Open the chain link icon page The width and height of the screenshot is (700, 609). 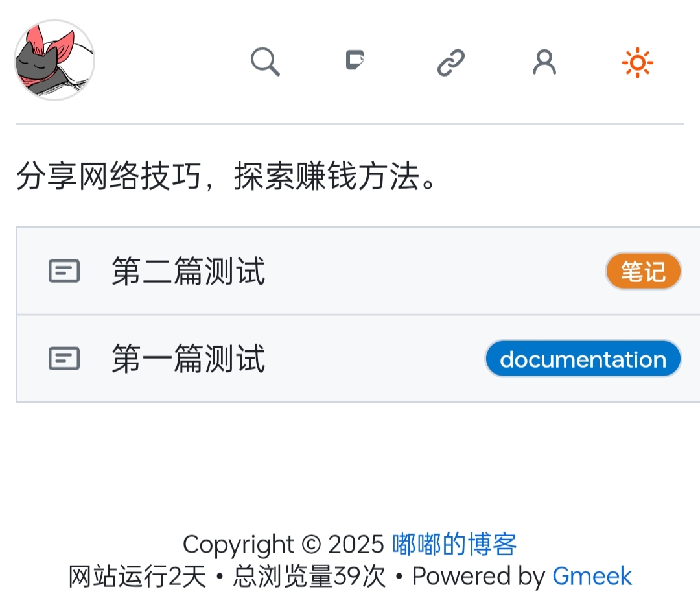[x=451, y=62]
